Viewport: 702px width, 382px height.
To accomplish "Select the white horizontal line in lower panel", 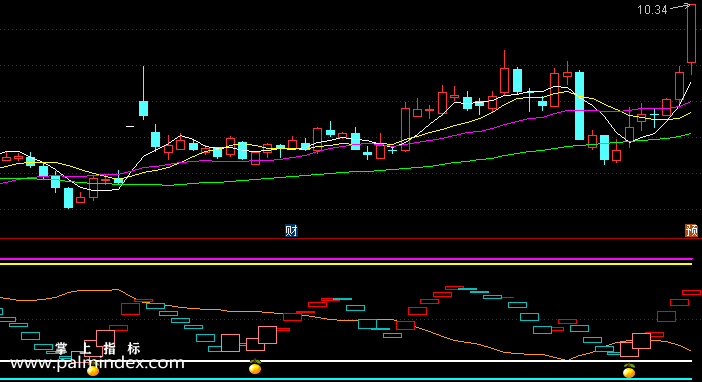I will [346, 361].
